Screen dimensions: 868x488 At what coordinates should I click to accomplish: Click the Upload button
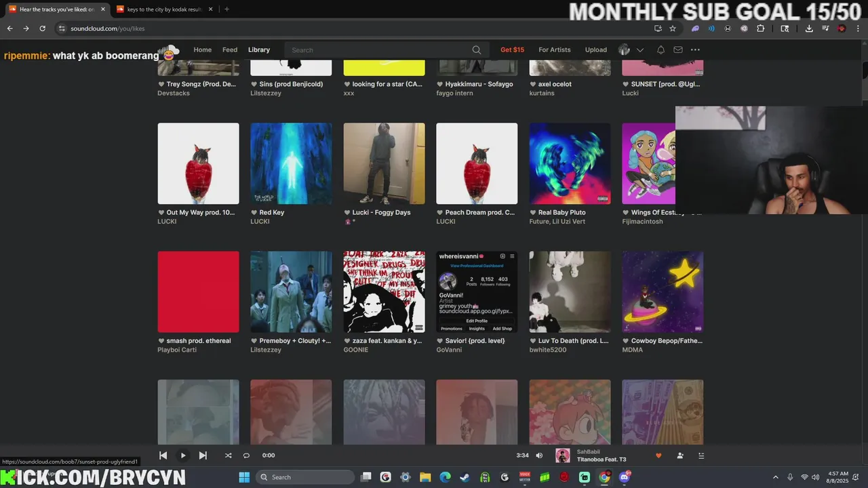[595, 49]
